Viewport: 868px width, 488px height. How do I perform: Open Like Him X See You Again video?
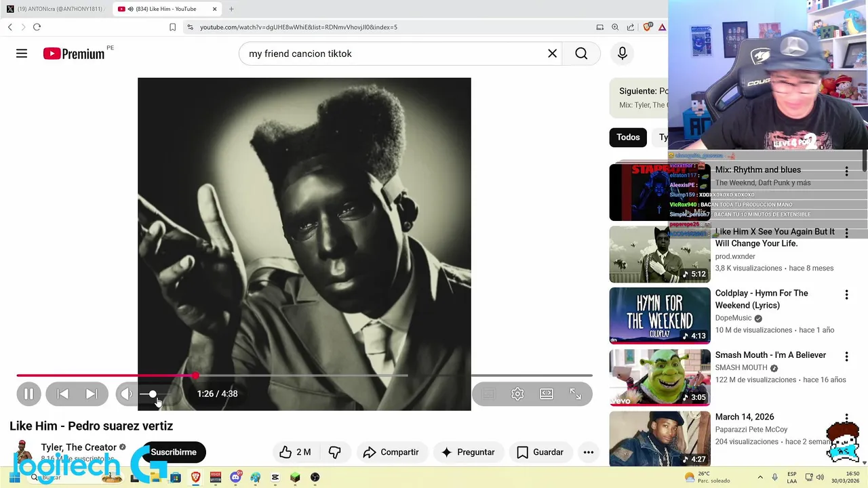[659, 254]
